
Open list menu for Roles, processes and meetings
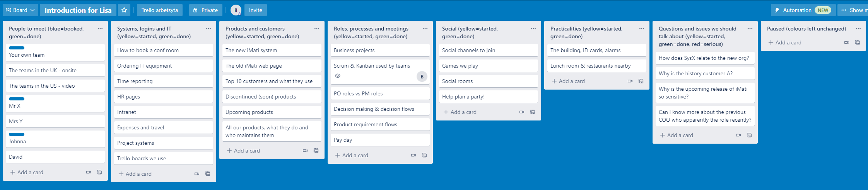[x=425, y=29]
